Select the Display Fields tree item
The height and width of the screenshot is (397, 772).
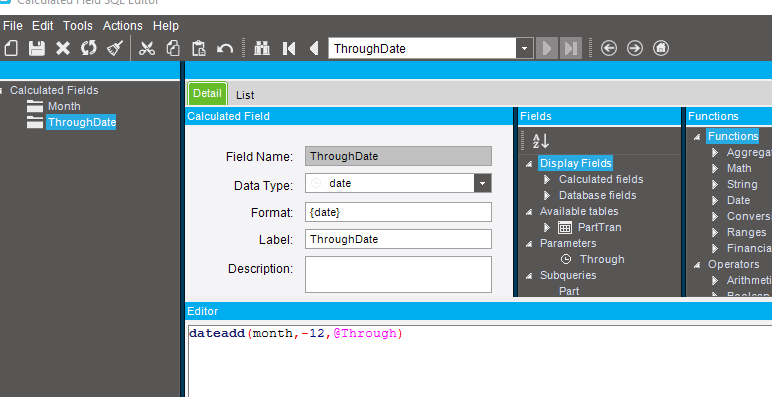(575, 163)
